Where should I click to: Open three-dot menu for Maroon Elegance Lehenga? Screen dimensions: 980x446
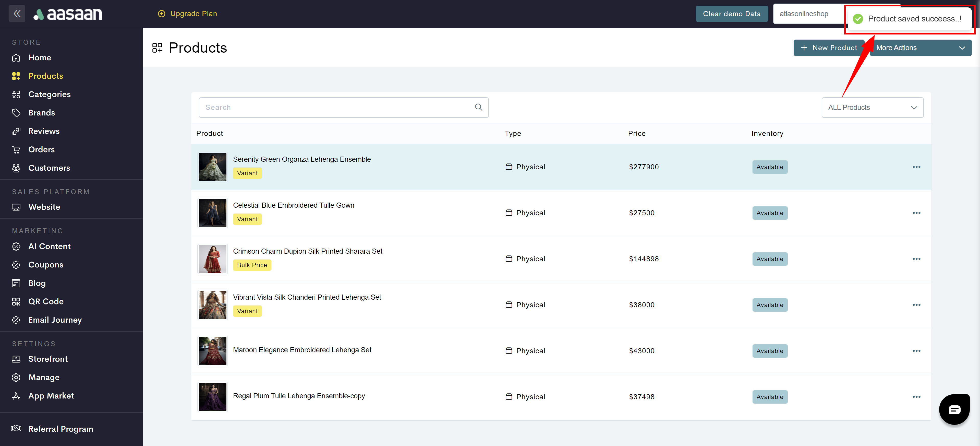[x=916, y=350]
